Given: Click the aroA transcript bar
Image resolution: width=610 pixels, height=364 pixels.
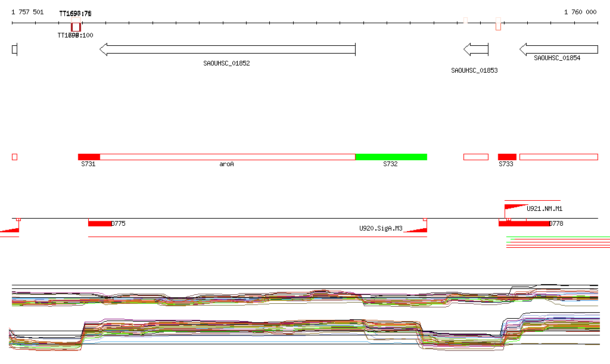Looking at the screenshot, I should click(x=227, y=157).
